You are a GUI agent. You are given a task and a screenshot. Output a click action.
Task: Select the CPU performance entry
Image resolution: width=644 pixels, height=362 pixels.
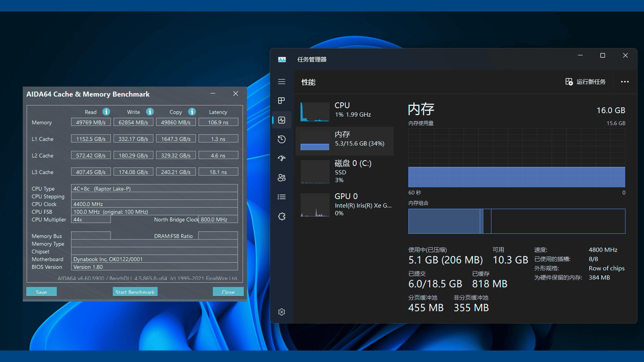pos(345,111)
